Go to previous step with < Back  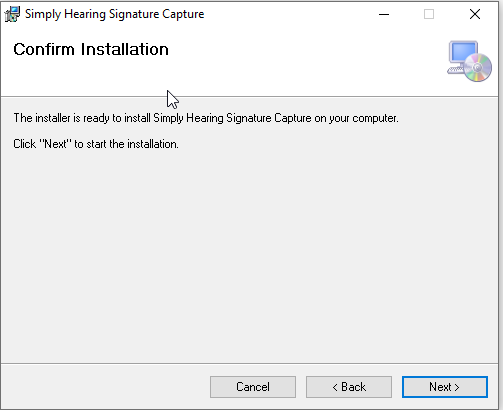[x=349, y=387]
